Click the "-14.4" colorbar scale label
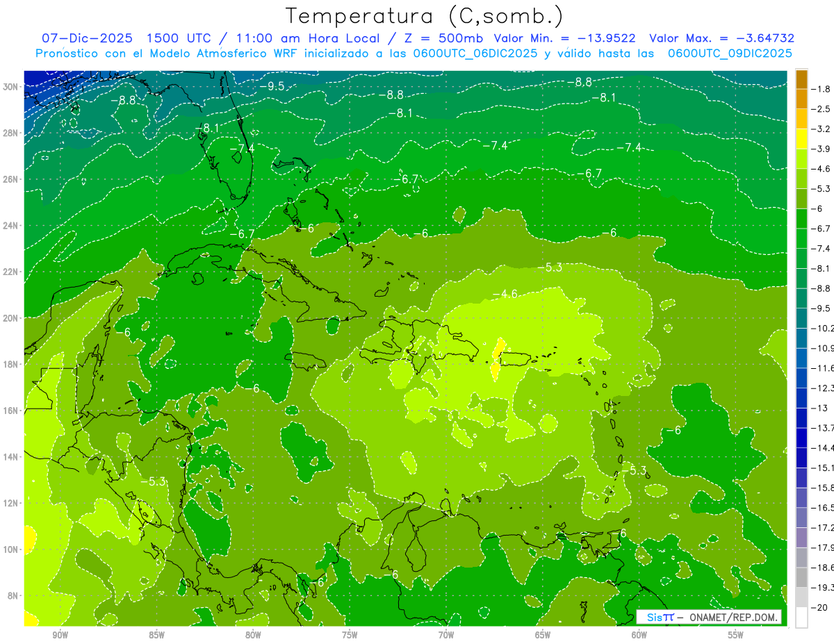The width and height of the screenshot is (834, 644). tap(823, 447)
